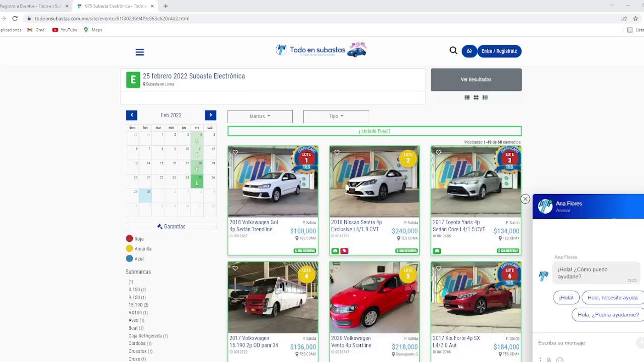Switch to three-column grid view
The height and width of the screenshot is (362, 644).
click(x=485, y=98)
